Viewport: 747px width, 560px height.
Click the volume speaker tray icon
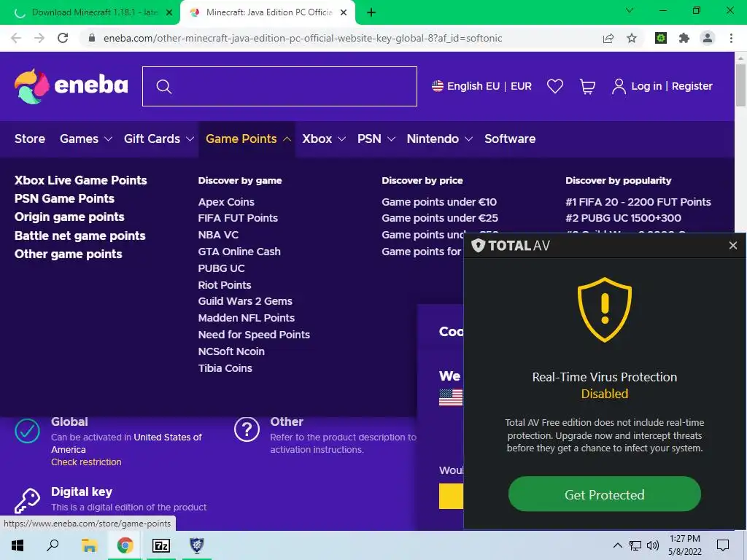coord(653,545)
